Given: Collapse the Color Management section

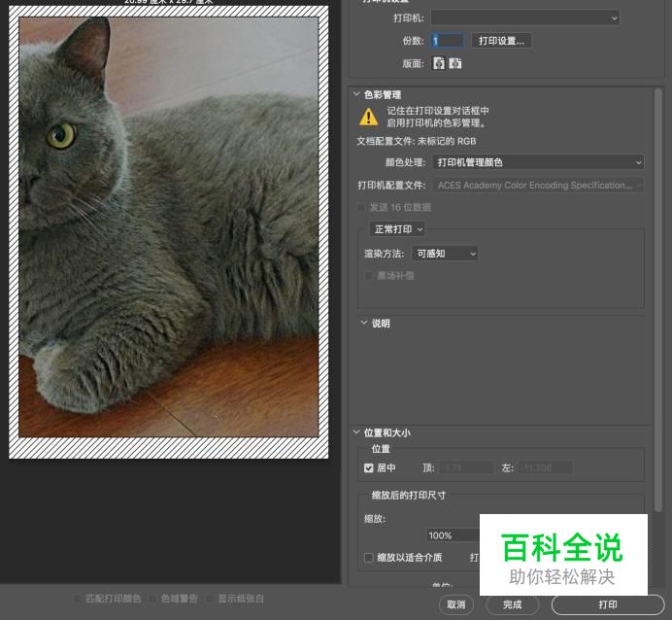Looking at the screenshot, I should [x=356, y=94].
